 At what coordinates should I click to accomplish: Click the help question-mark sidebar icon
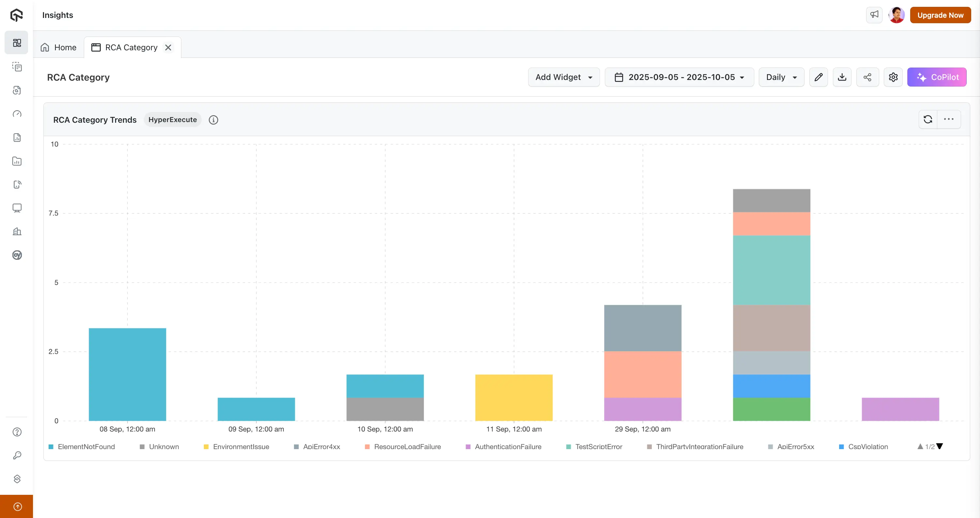[x=17, y=432]
